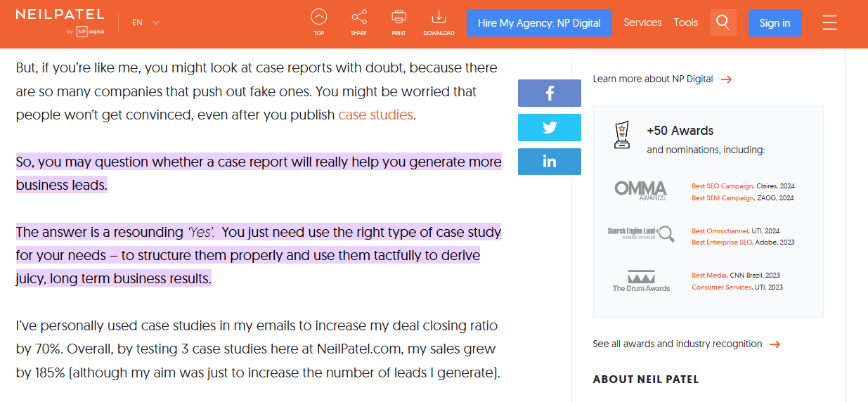
Task: Open the Tools menu
Action: pos(685,22)
